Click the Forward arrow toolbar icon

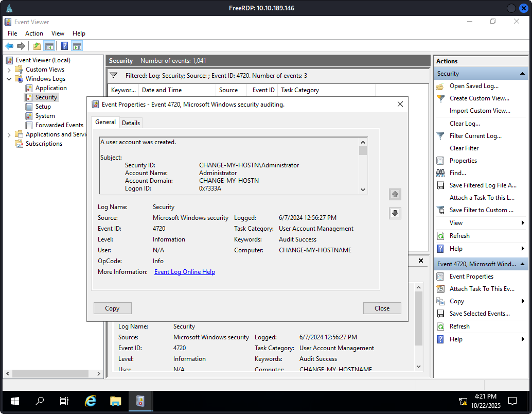coord(21,46)
